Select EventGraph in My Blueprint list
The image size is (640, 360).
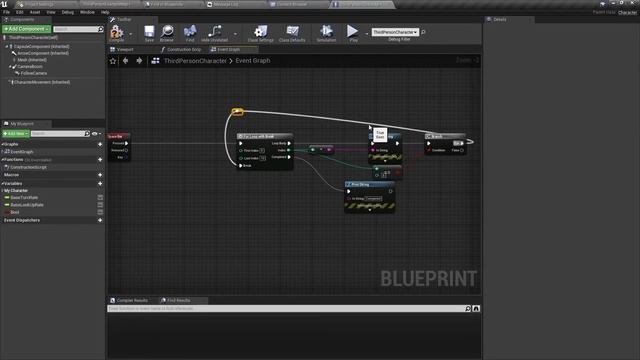pyautogui.click(x=22, y=152)
